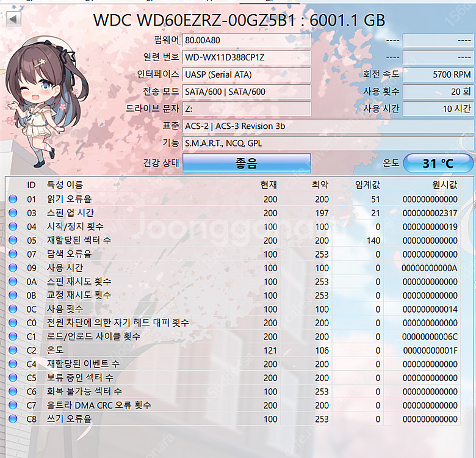Click the disk title WDC WD60EZRZ-00GZ5B1
476x458 pixels.
click(194, 21)
